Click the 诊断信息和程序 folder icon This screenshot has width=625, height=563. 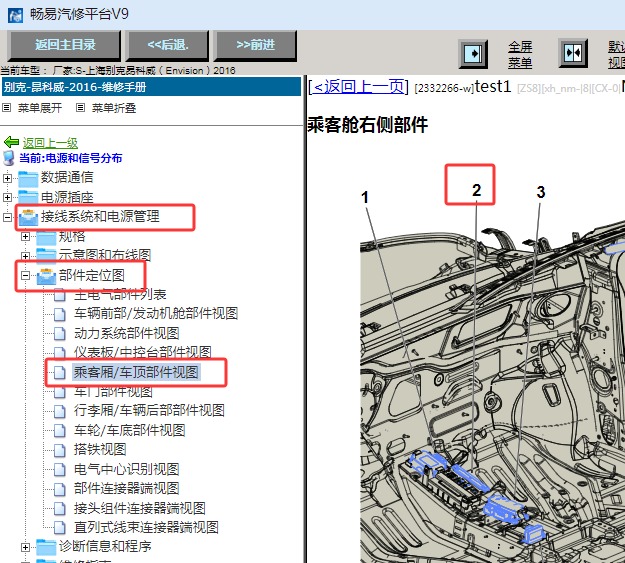(46, 547)
